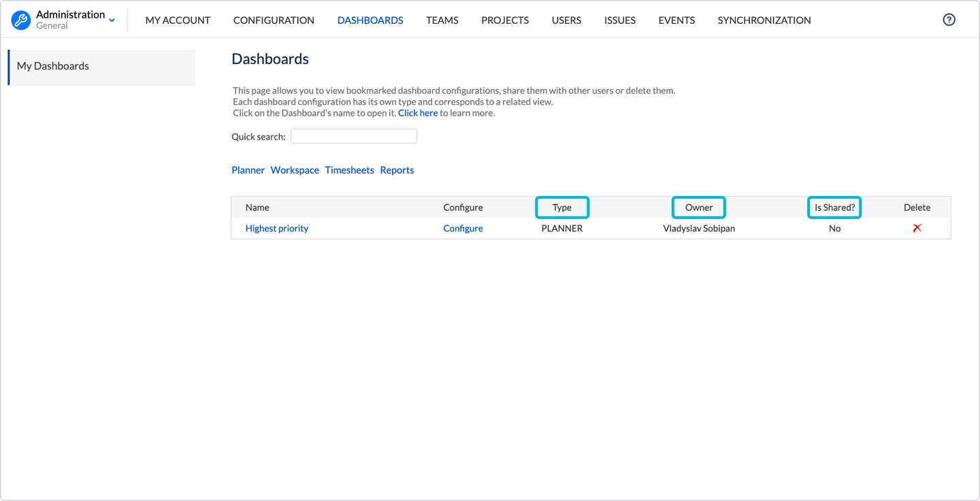The height and width of the screenshot is (501, 980).
Task: Focus the Quick search field
Action: click(353, 136)
